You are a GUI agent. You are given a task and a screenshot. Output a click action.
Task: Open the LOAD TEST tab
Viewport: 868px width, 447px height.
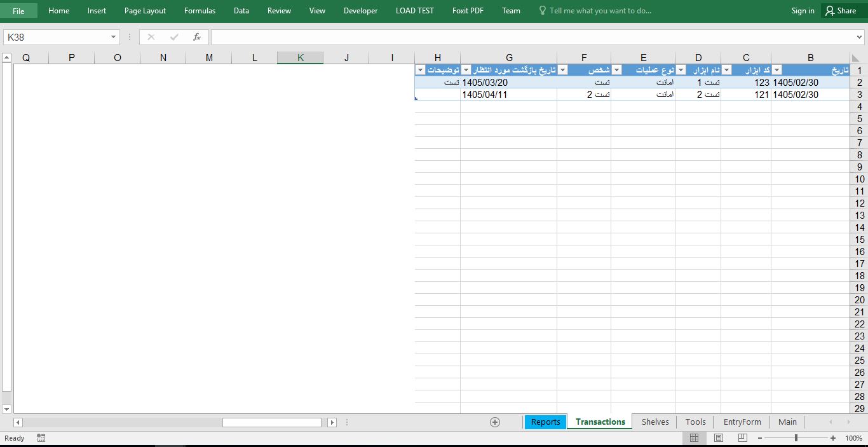(x=414, y=11)
